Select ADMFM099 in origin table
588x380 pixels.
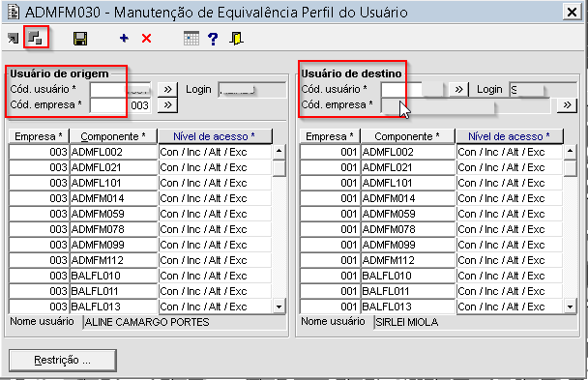tap(113, 245)
